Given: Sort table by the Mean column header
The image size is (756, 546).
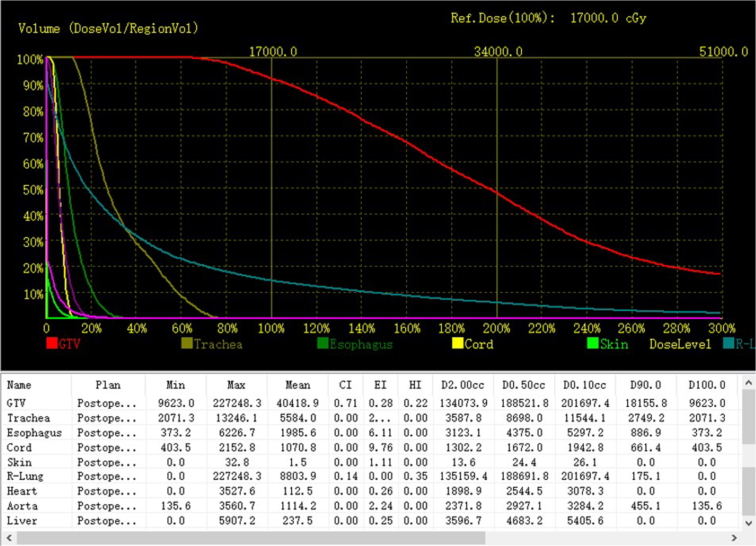Looking at the screenshot, I should 297,385.
